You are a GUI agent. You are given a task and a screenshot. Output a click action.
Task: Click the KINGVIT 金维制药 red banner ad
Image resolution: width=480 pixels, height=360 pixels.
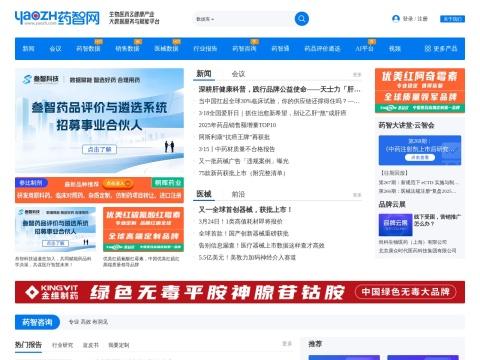[x=240, y=292]
